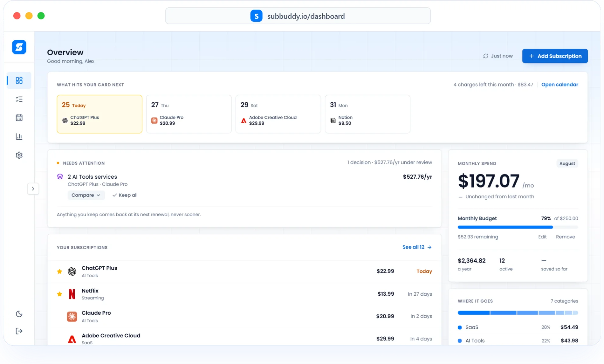Toggle the star on ChatGPT Plus row
This screenshot has width=604, height=364.
pyautogui.click(x=59, y=271)
